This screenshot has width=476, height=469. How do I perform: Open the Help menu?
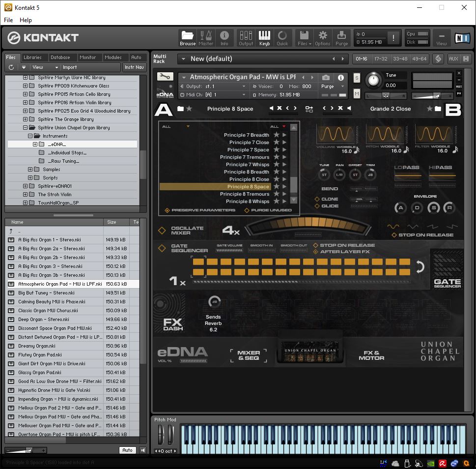tap(26, 20)
